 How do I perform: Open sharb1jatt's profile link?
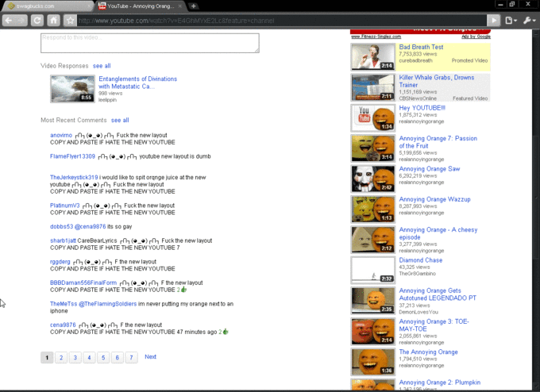[63, 240]
